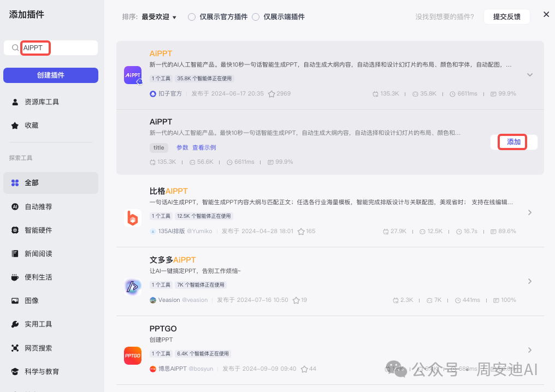
Task: Expand the PPTGO plugin chevron
Action: click(530, 350)
